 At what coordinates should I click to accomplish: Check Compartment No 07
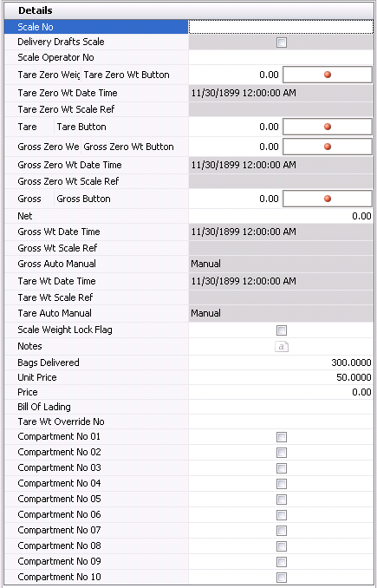coord(282,531)
